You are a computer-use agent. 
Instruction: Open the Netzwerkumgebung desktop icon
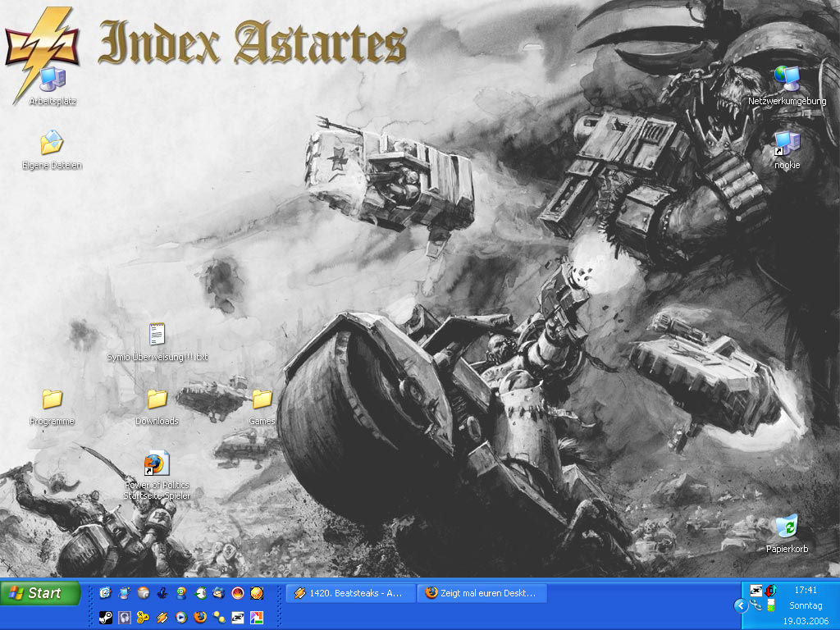tap(787, 85)
